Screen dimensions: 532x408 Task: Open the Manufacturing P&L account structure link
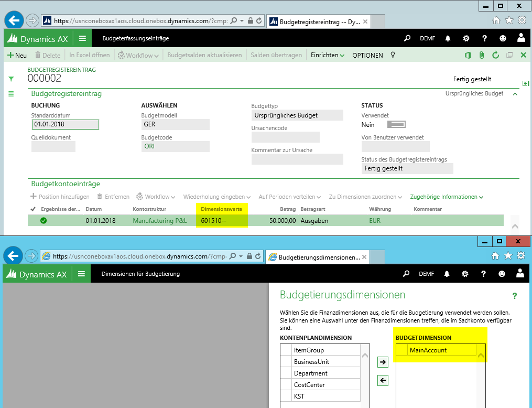(x=159, y=221)
